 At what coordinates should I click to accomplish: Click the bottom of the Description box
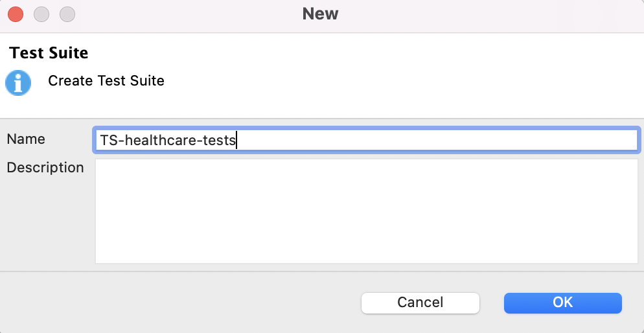tap(366, 256)
